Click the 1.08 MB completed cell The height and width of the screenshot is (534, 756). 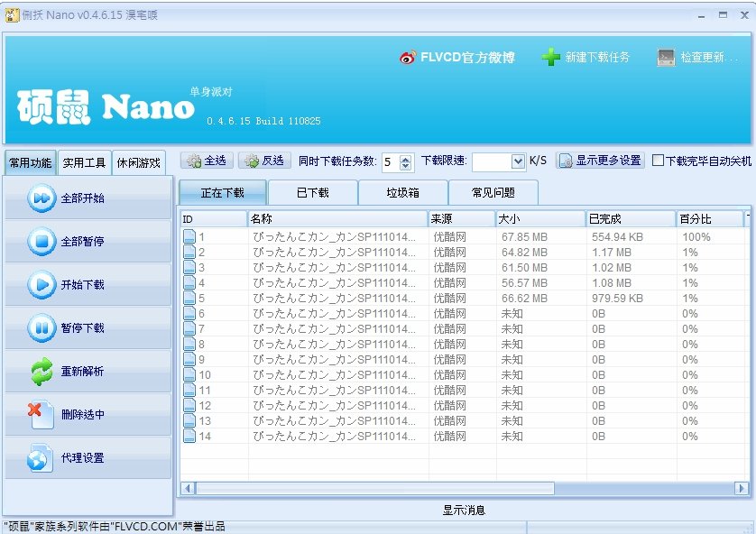coord(612,283)
